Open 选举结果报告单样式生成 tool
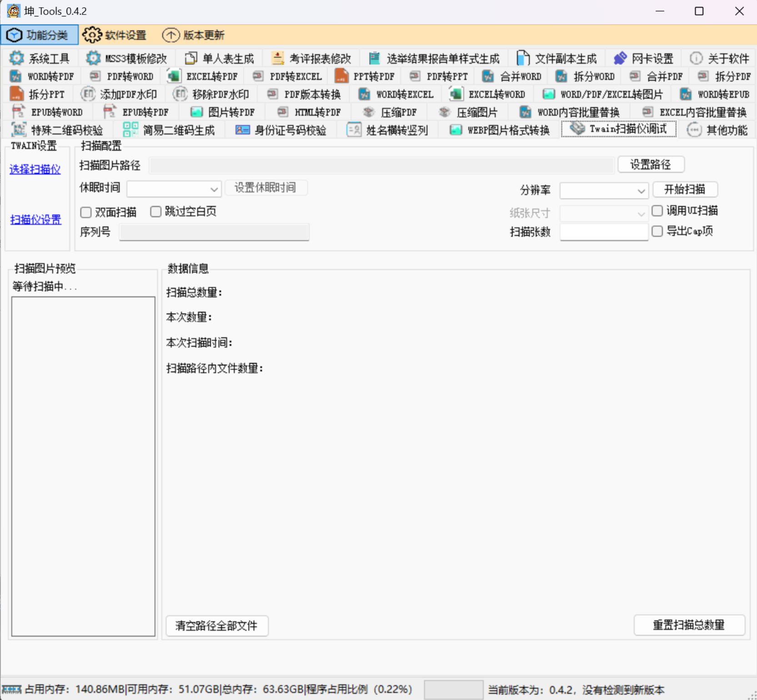 [434, 58]
